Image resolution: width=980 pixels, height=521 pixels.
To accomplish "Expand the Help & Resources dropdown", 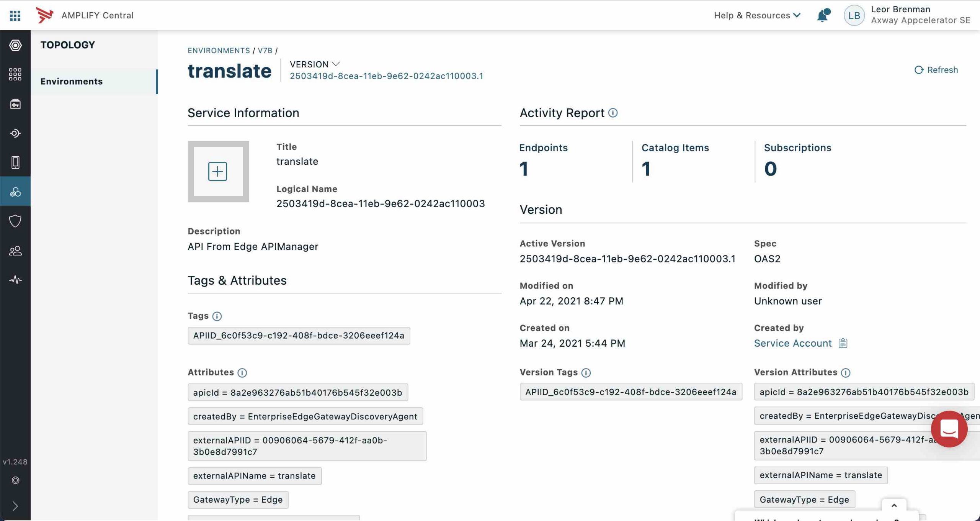I will coord(757,15).
